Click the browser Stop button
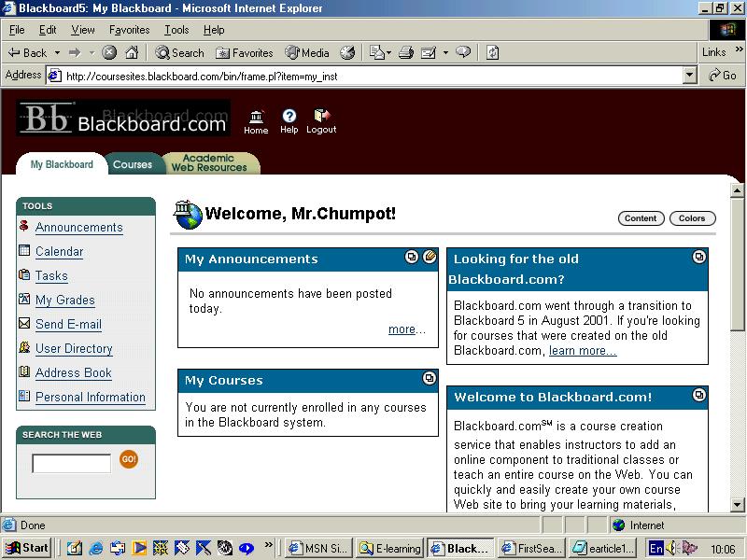The height and width of the screenshot is (560, 747). point(109,52)
